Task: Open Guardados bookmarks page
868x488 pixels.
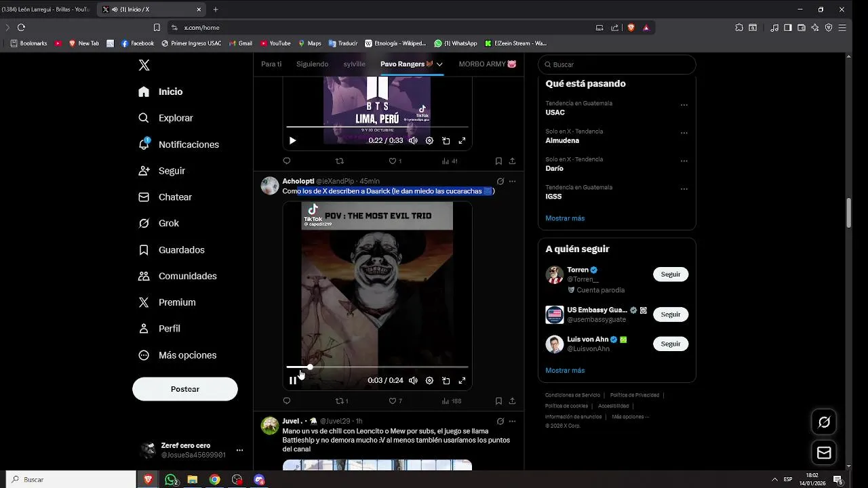Action: 172,250
